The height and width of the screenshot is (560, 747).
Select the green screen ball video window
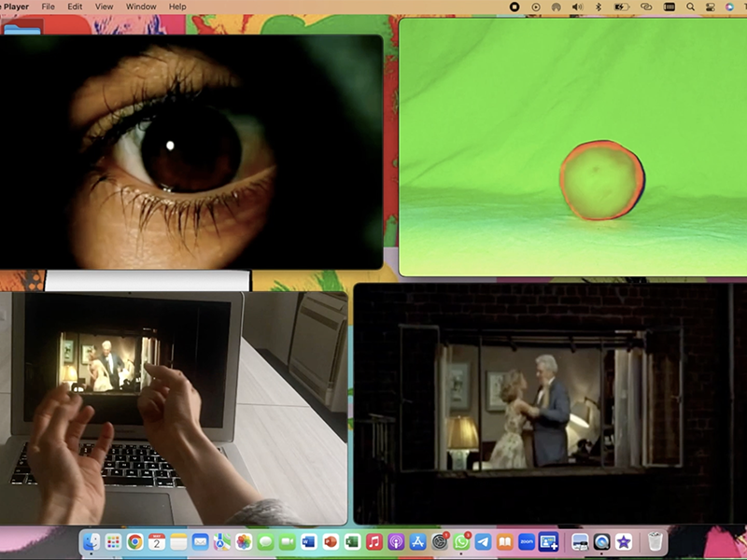pyautogui.click(x=572, y=147)
